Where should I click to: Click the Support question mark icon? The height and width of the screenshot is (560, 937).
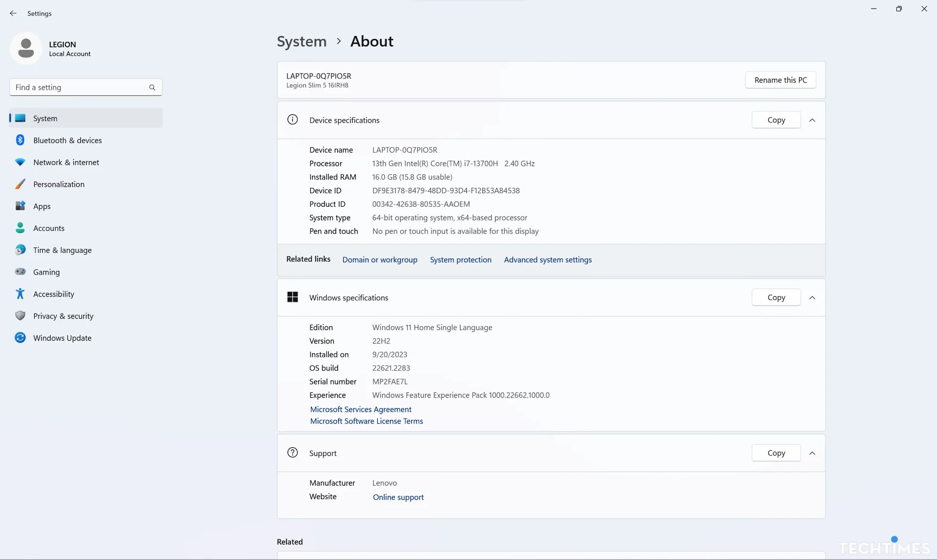click(292, 453)
